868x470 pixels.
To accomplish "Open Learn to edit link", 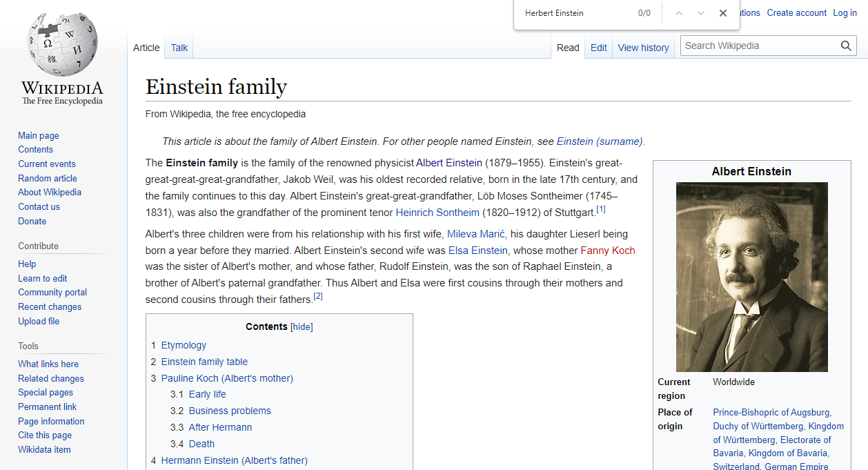I will click(43, 279).
